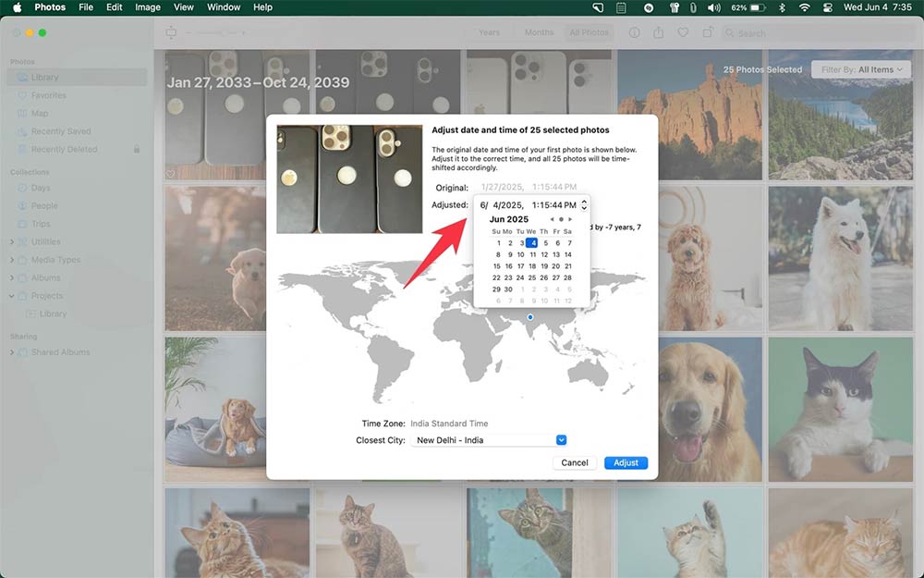Open the Closest City dropdown
Viewport: 924px width, 578px height.
pos(561,439)
